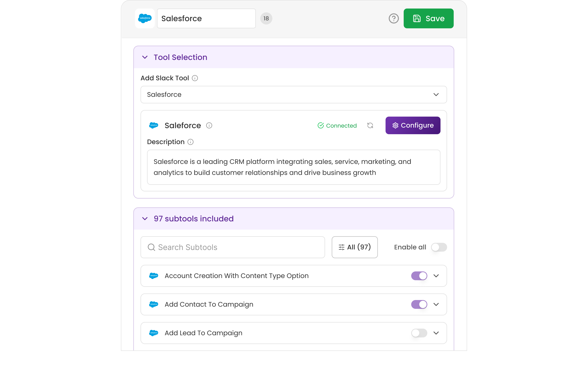This screenshot has width=588, height=385.
Task: Expand Add Contact To Campaign row chevron
Action: (x=436, y=304)
